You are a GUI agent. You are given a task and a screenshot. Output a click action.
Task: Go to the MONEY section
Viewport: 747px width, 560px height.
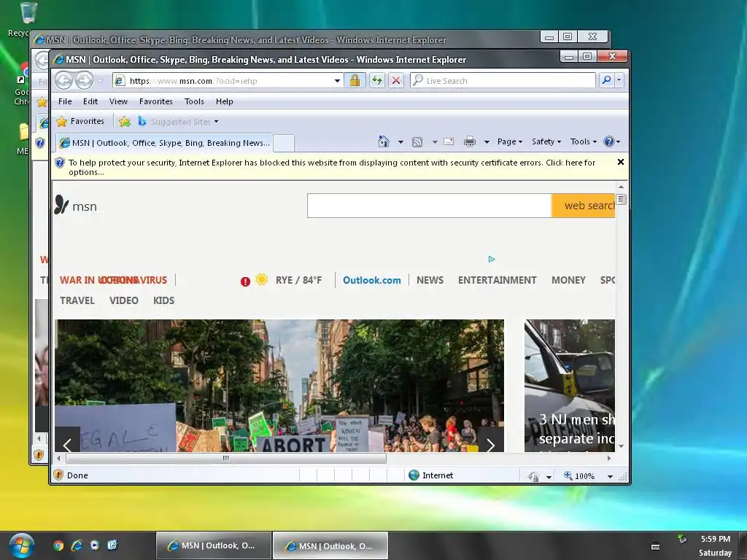pyautogui.click(x=568, y=280)
